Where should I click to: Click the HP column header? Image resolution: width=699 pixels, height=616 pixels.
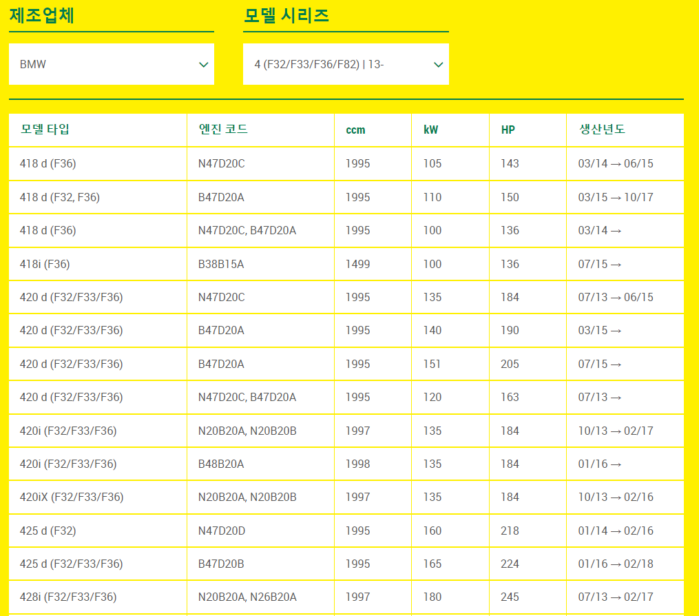tap(508, 130)
